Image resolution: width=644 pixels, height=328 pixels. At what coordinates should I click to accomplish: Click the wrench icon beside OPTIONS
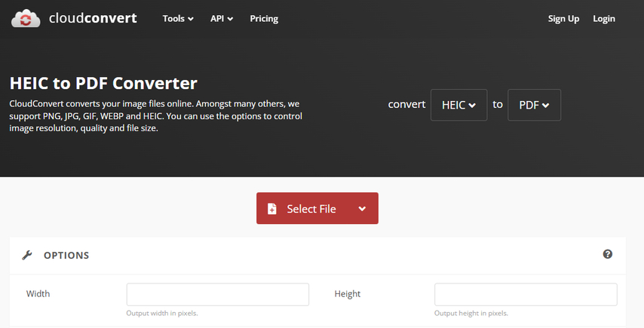[27, 256]
